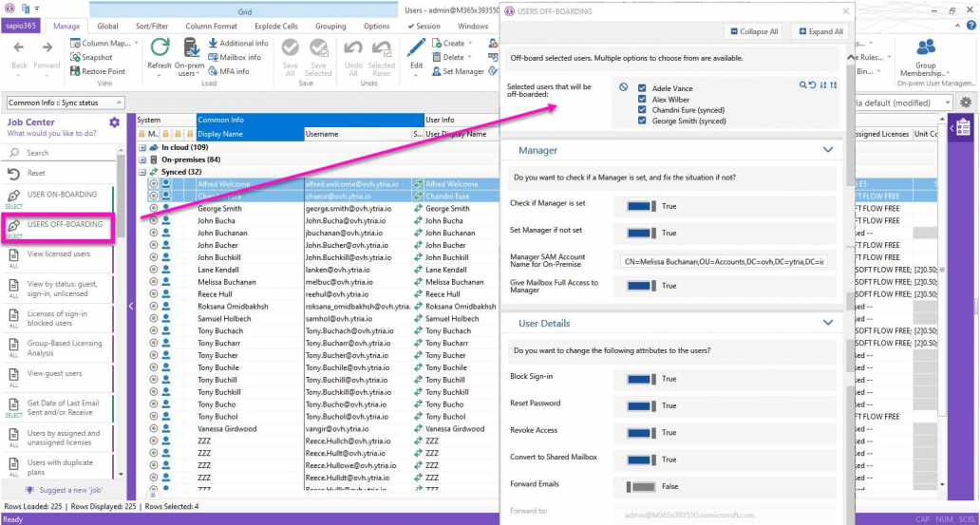
Task: Collapse the Manager section chevron
Action: [x=828, y=150]
